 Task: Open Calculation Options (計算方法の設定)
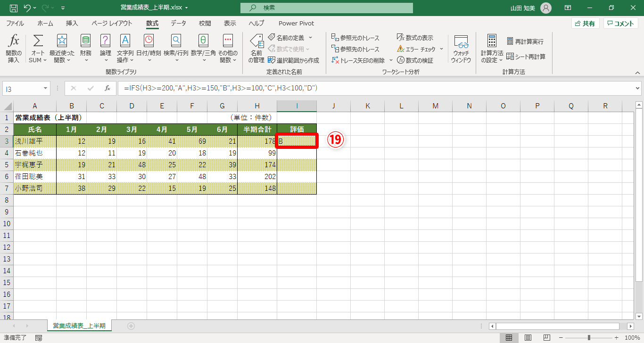coord(492,49)
